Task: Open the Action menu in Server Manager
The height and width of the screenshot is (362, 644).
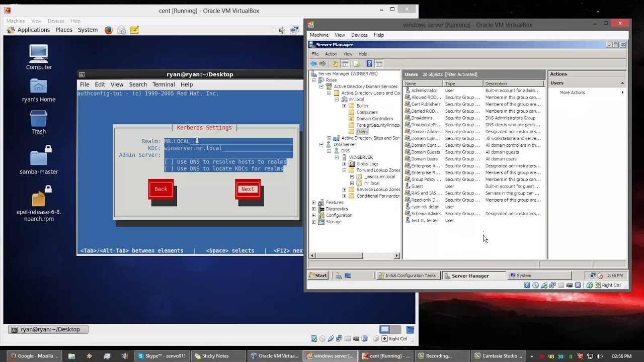Action: pos(331,54)
